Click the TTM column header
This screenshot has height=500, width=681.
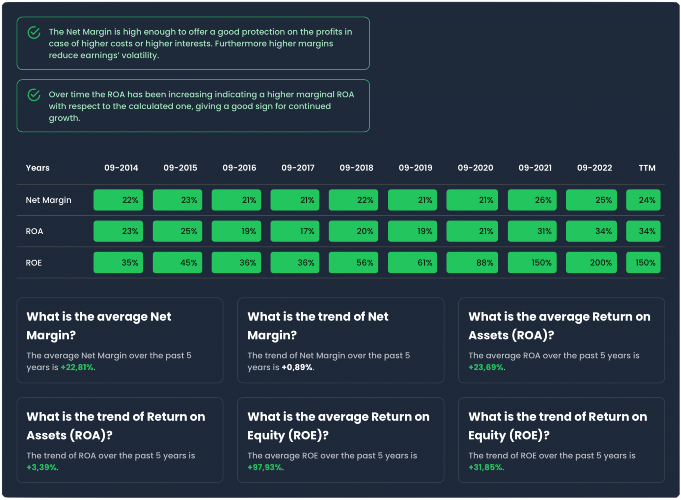647,168
